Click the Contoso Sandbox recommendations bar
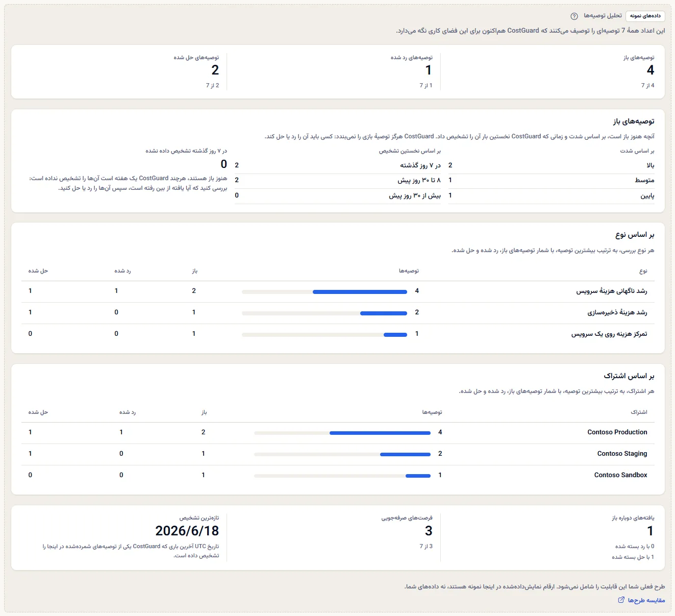 click(342, 476)
